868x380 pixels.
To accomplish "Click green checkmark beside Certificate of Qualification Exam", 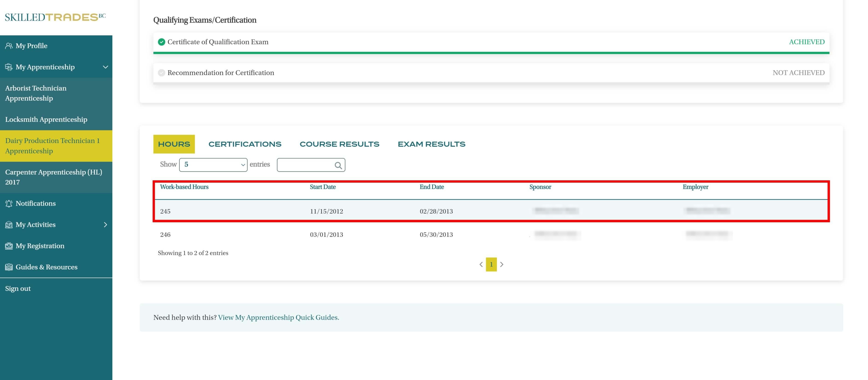I will 161,42.
